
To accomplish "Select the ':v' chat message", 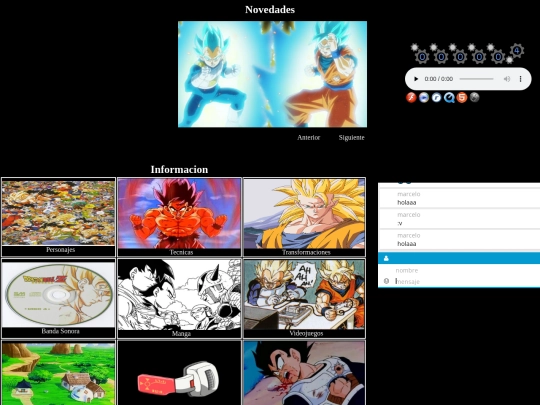I will 459,219.
